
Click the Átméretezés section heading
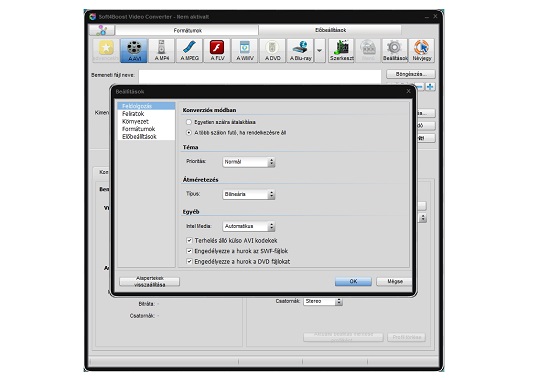200,180
